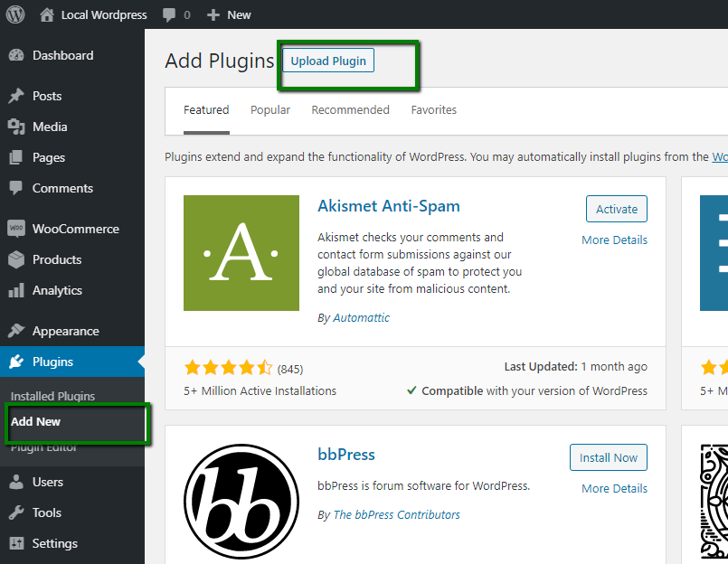Click the Upload Plugin button
728x564 pixels.
(x=328, y=61)
